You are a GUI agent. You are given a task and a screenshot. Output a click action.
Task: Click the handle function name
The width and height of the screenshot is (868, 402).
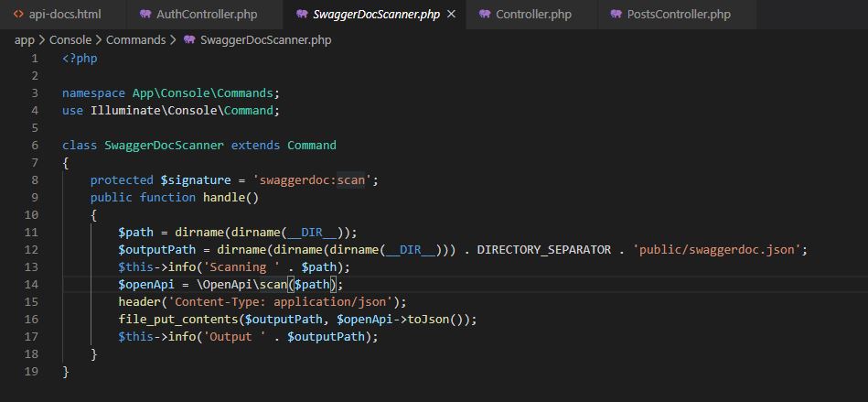tap(224, 198)
